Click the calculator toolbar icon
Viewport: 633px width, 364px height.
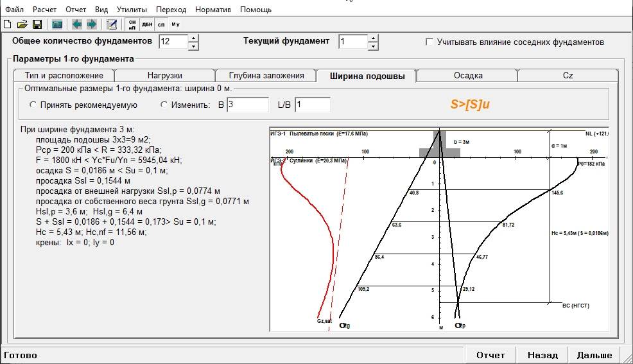click(57, 24)
